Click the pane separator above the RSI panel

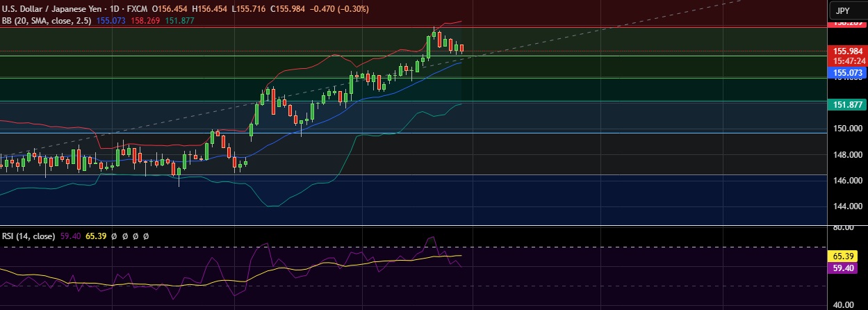(417, 225)
